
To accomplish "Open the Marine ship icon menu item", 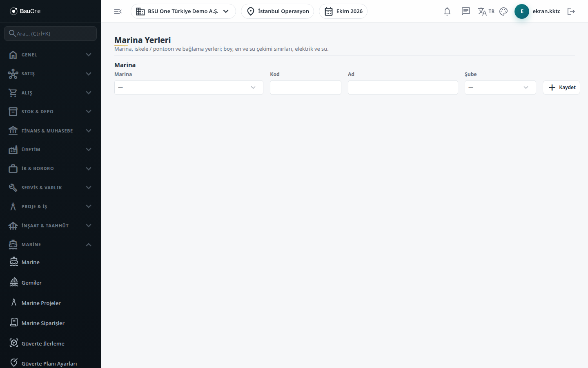I will click(51, 262).
